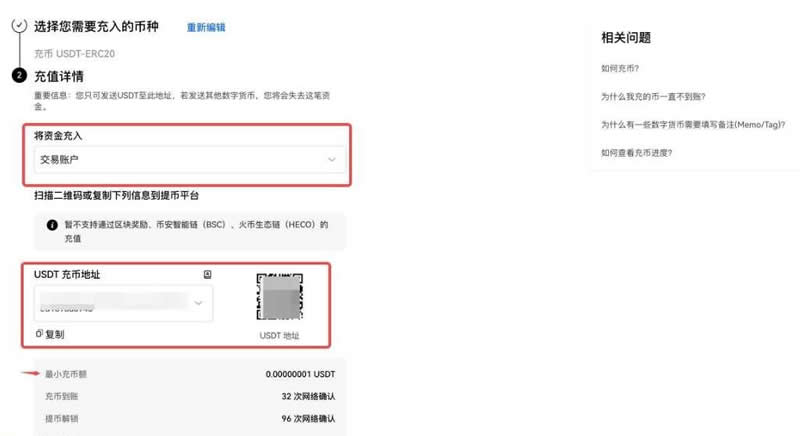The image size is (800, 436).
Task: Open the 如何充币? help question
Action: [620, 69]
